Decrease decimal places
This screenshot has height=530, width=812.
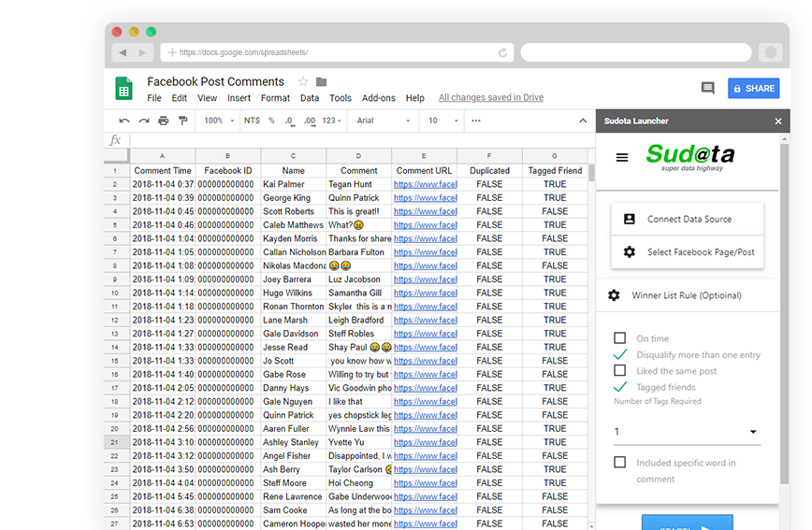coord(290,122)
